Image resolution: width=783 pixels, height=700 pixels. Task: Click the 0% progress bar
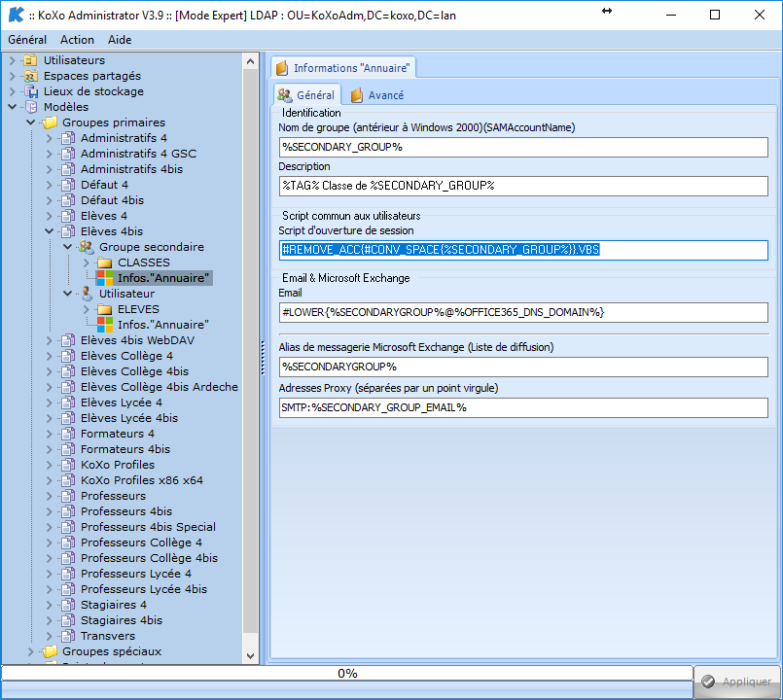(347, 674)
